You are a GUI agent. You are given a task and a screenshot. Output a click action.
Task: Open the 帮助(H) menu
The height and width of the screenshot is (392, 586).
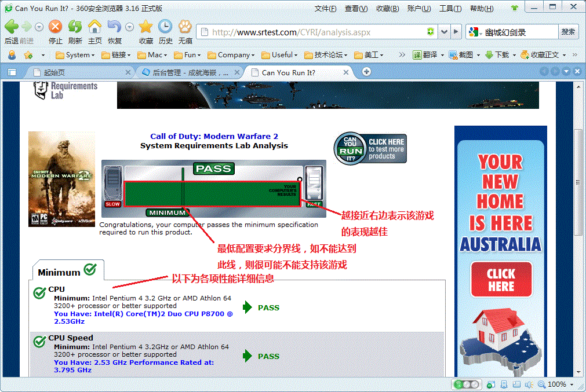pos(482,8)
